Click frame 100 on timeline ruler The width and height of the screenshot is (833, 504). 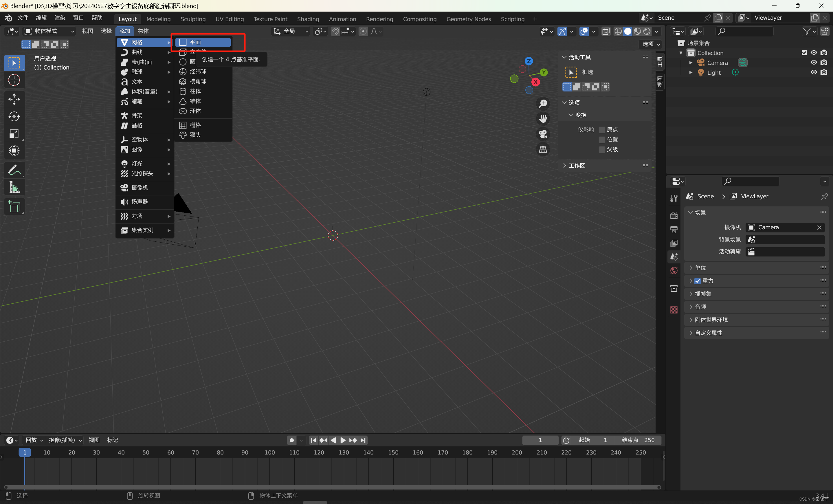point(269,452)
